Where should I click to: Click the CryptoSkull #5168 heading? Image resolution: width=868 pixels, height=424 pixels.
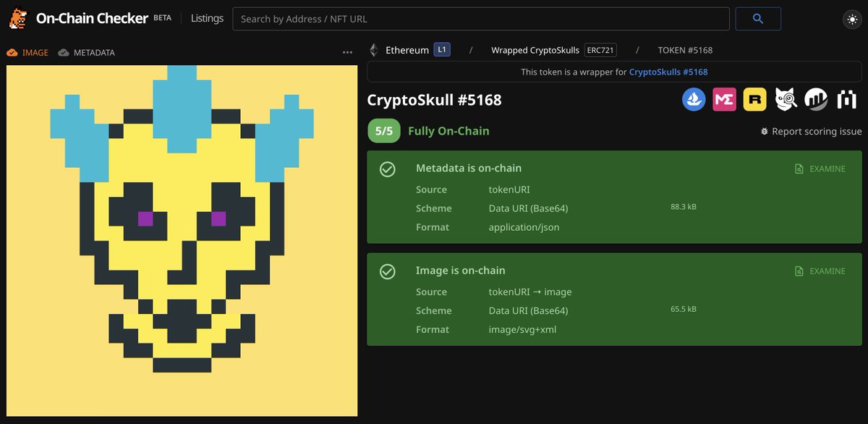434,100
